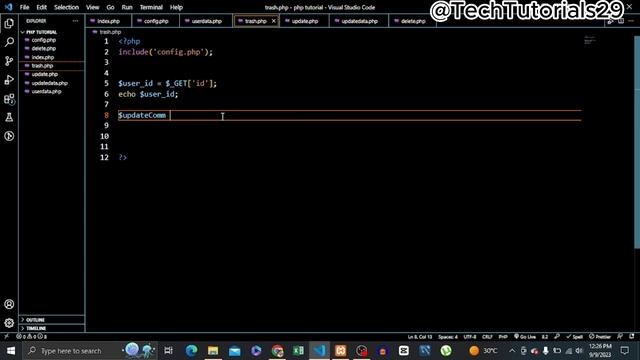Click the Prettier status bar item

(600, 337)
